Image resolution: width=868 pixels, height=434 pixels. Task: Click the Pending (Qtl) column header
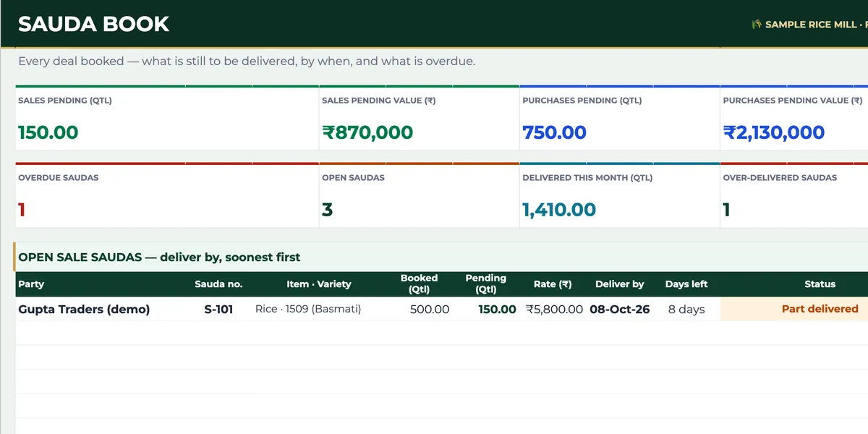click(486, 284)
